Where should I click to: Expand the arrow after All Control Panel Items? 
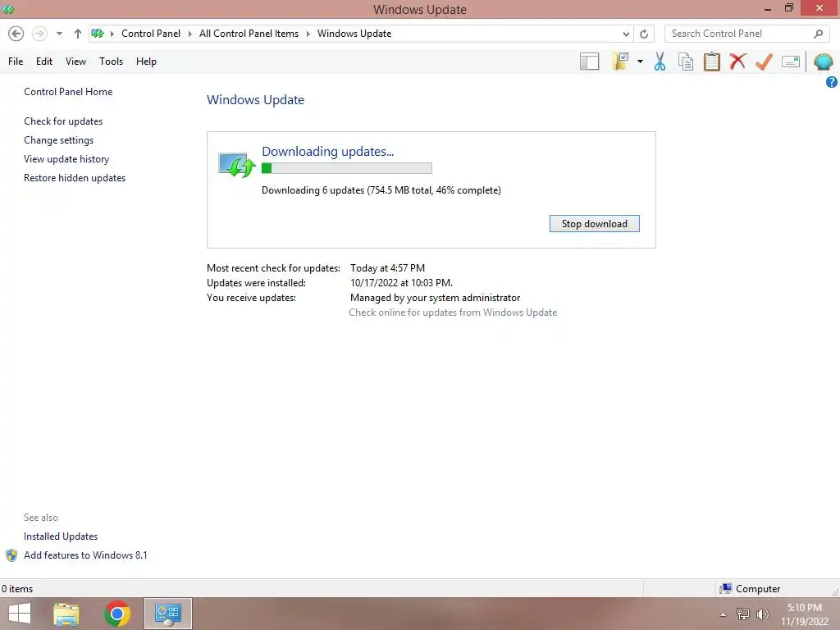(308, 34)
